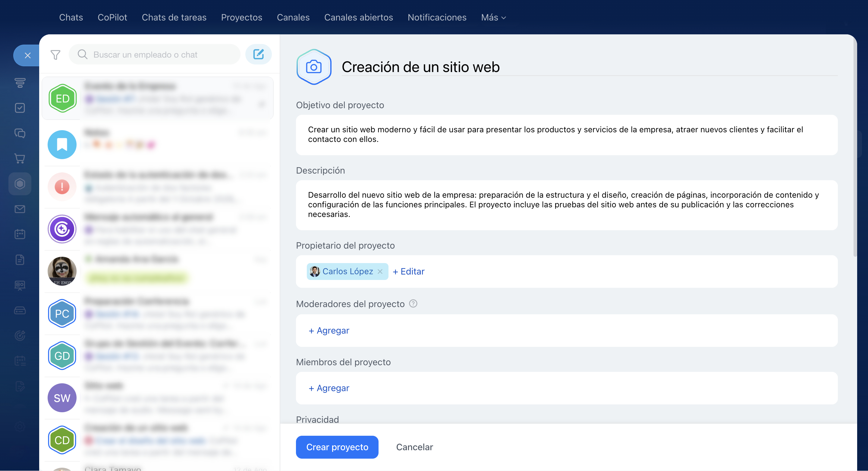The image size is (868, 471).
Task: Focus the employee or chat search field
Action: pos(155,54)
